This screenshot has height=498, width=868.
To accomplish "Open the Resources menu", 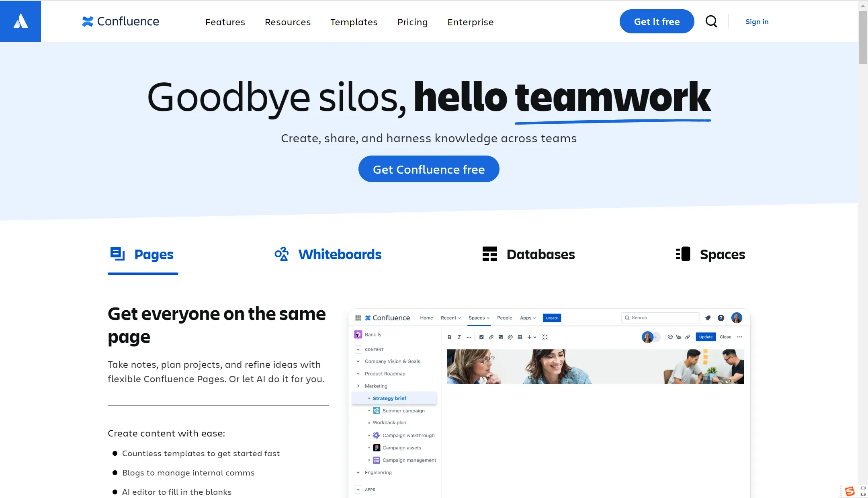I will pos(288,22).
